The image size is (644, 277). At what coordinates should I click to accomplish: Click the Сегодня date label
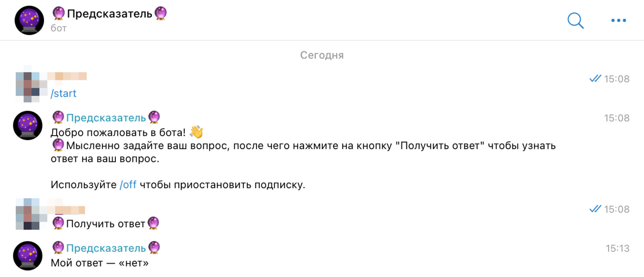click(x=322, y=55)
